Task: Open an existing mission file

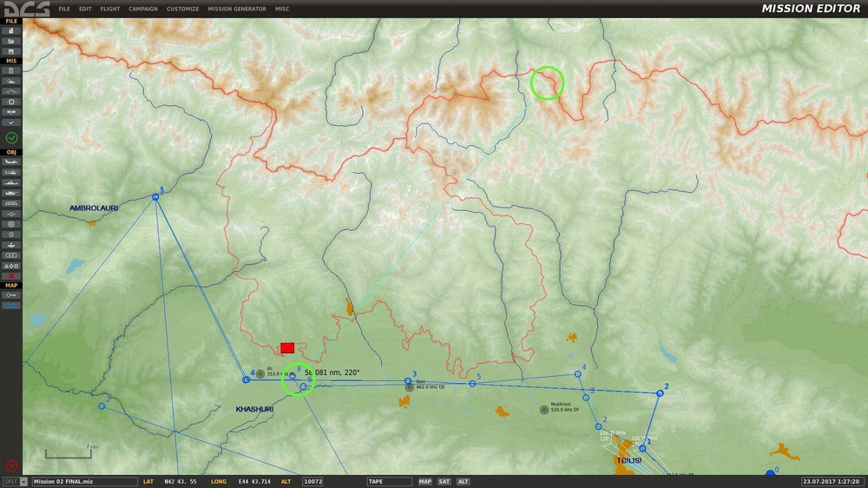Action: click(11, 41)
